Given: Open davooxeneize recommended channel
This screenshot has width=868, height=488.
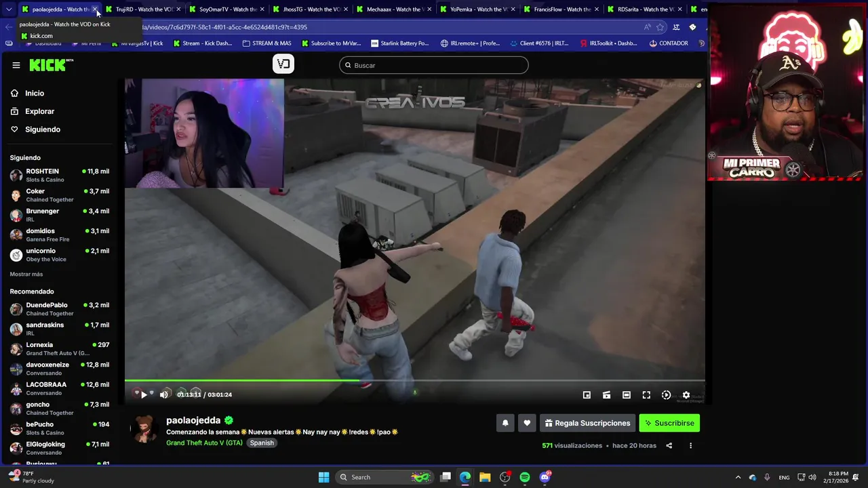Looking at the screenshot, I should [x=60, y=369].
